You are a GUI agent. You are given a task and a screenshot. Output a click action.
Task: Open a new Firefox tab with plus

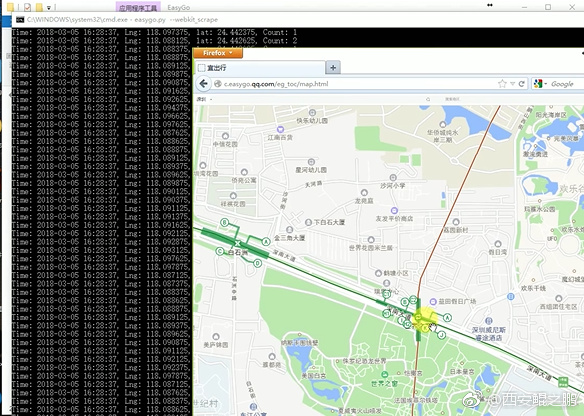[333, 67]
